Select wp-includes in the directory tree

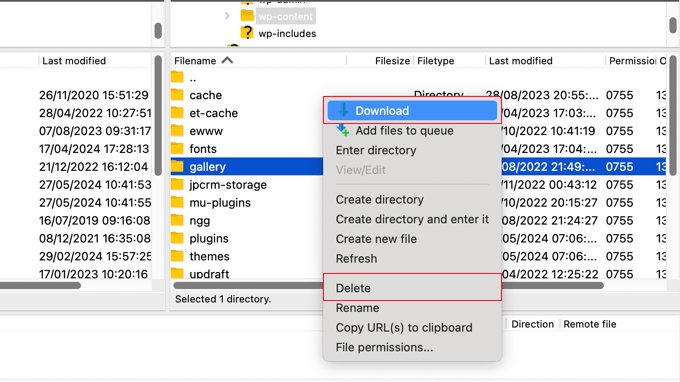coord(287,33)
